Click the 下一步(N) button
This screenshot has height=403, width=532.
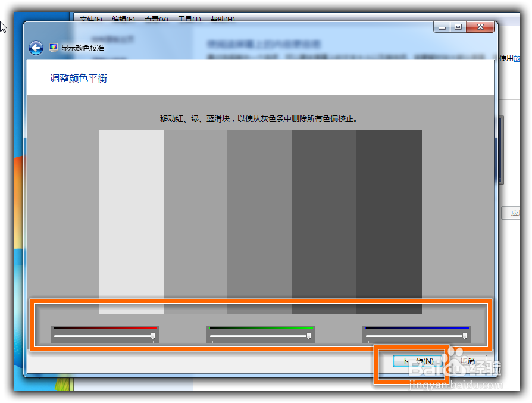[417, 361]
